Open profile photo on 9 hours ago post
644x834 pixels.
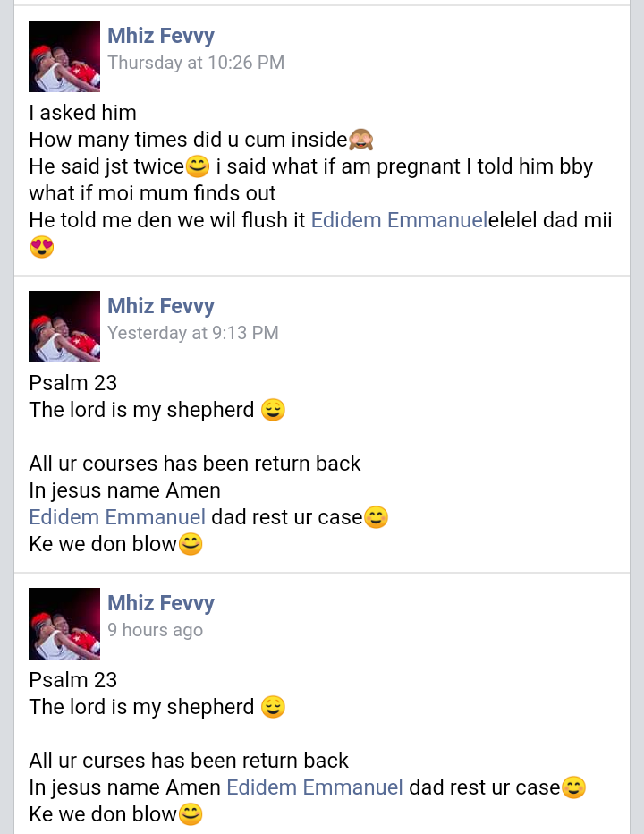[64, 624]
